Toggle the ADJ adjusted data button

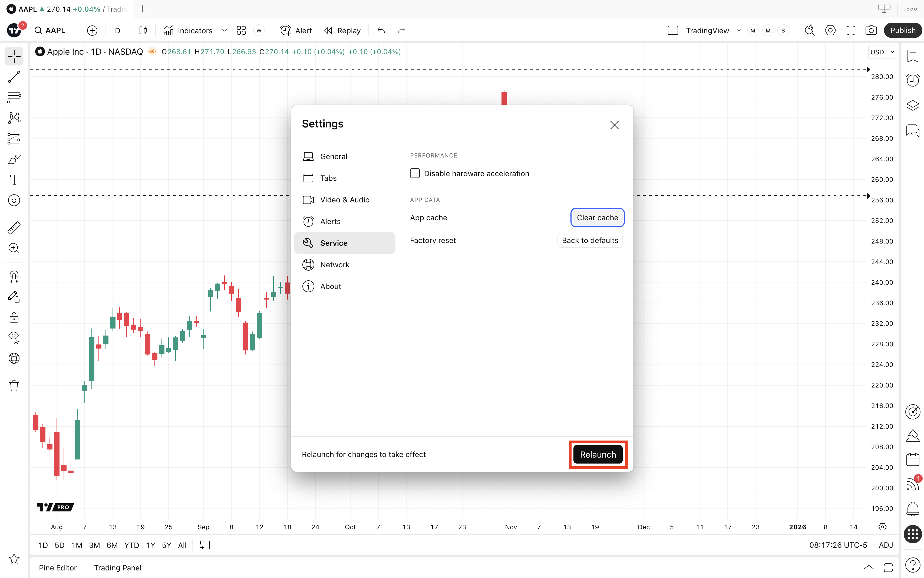click(x=885, y=545)
